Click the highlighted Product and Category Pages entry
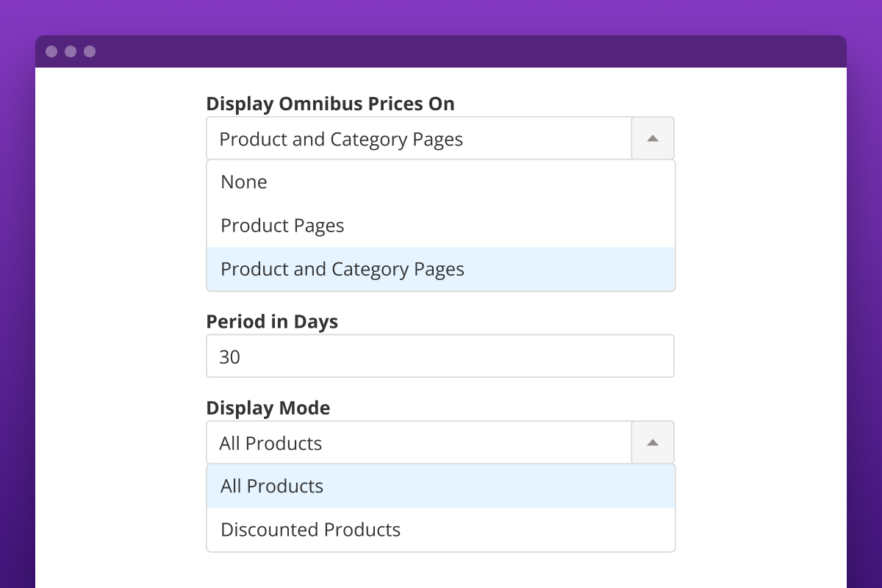The height and width of the screenshot is (588, 882). [342, 269]
